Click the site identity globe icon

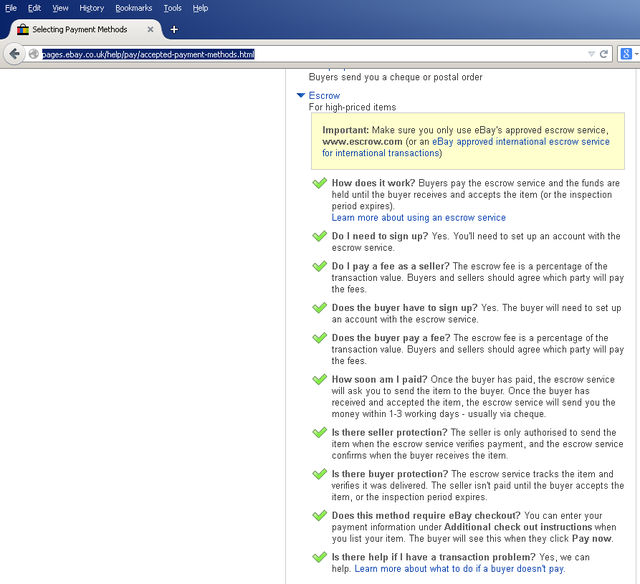pos(34,54)
